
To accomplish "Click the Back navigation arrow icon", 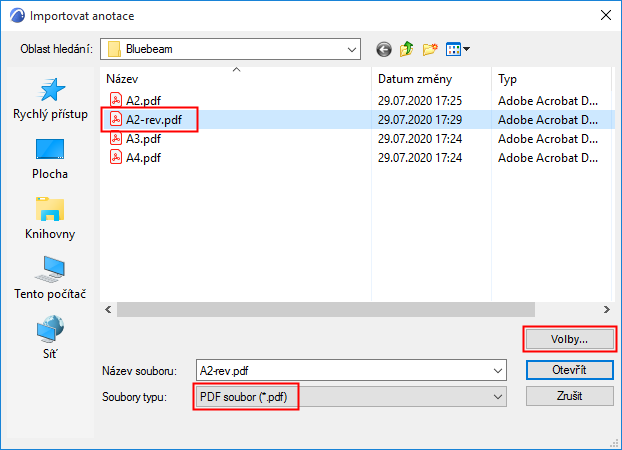I will (384, 48).
